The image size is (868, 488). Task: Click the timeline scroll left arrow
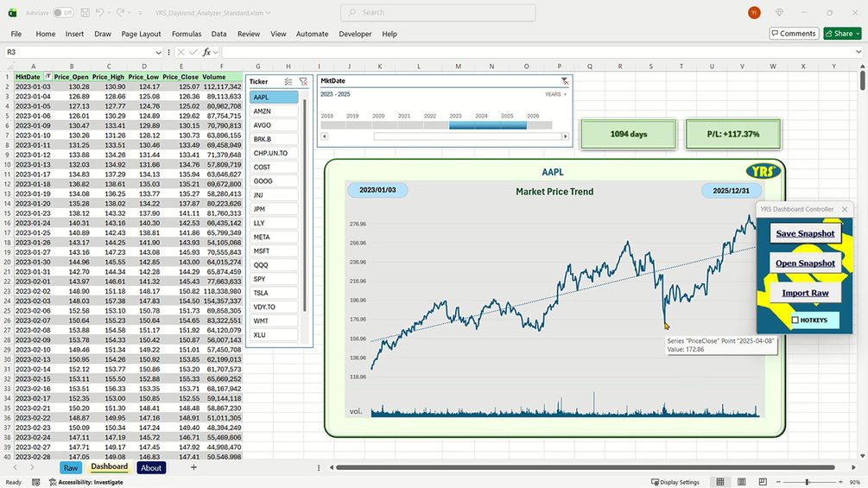click(325, 136)
